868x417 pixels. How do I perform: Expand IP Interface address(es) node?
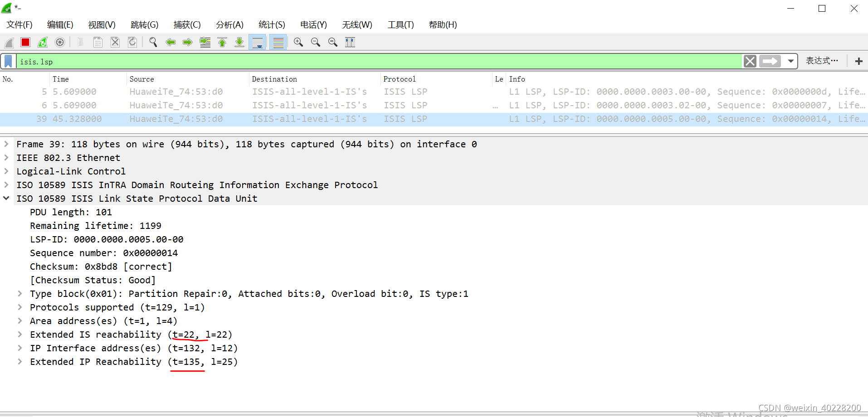[x=20, y=348]
